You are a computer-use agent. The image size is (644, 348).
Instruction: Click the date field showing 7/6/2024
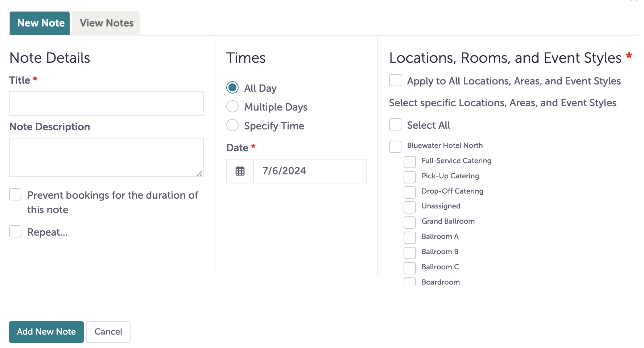pos(309,171)
